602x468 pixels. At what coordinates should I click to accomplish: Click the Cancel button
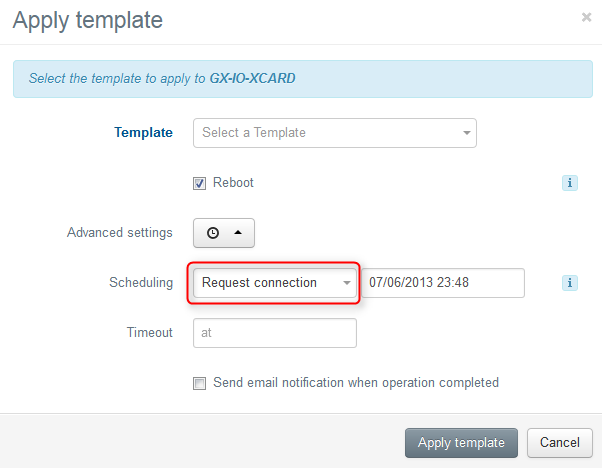560,443
